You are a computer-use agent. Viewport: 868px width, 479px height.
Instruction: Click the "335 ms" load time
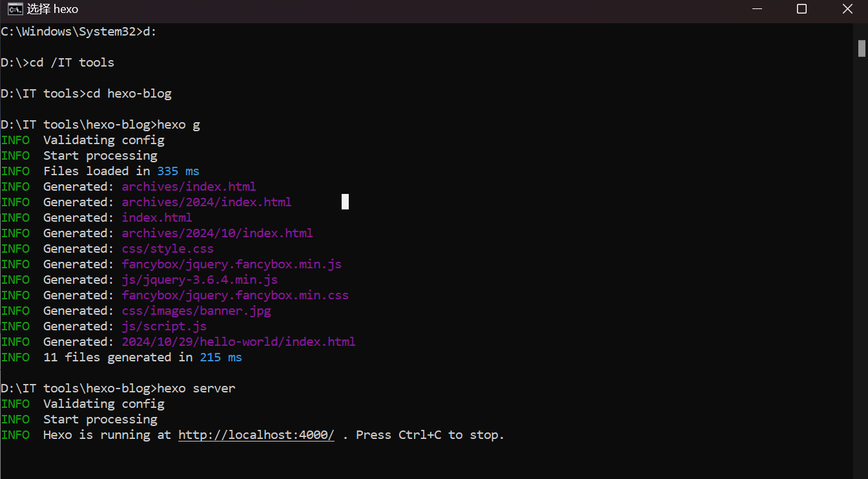pyautogui.click(x=178, y=171)
